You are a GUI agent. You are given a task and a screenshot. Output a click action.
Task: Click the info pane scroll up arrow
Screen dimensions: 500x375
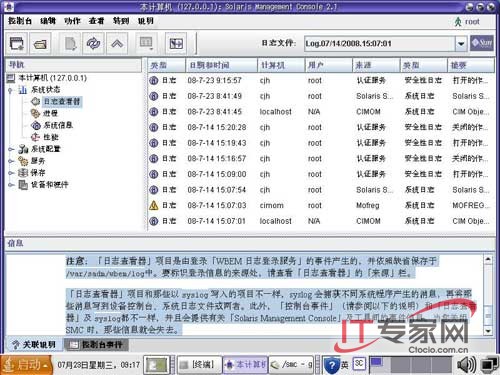click(x=488, y=259)
